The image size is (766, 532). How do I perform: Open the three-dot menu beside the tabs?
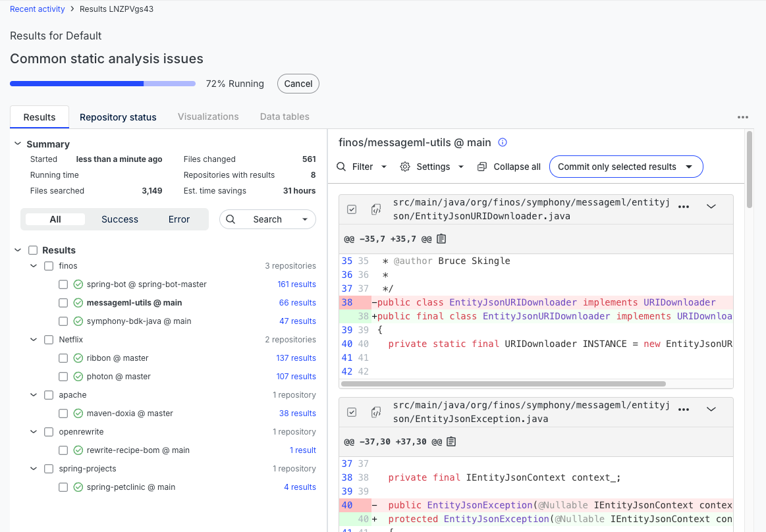tap(742, 117)
